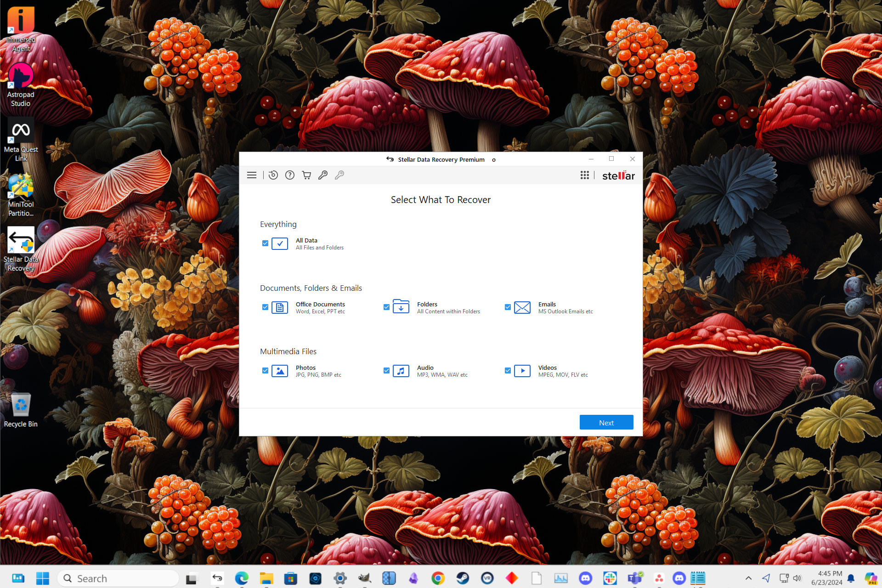The image size is (882, 588).
Task: Open the volume icon in system tray
Action: 797,578
